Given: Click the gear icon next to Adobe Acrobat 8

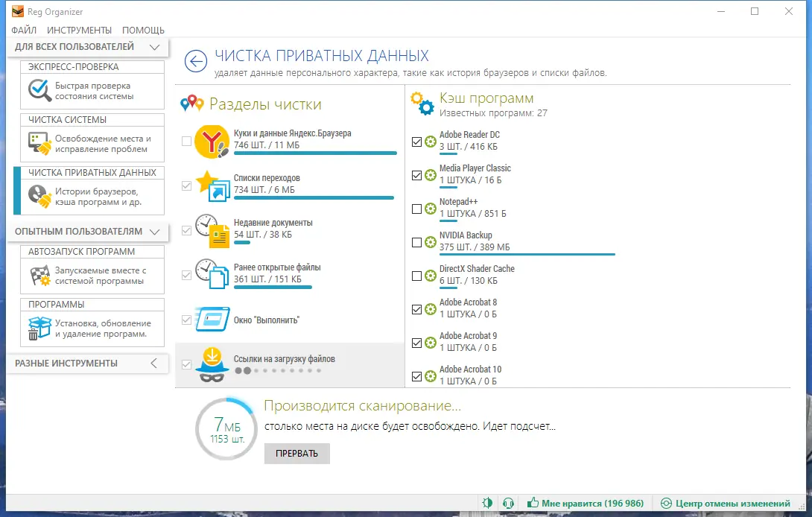Looking at the screenshot, I should pos(431,309).
